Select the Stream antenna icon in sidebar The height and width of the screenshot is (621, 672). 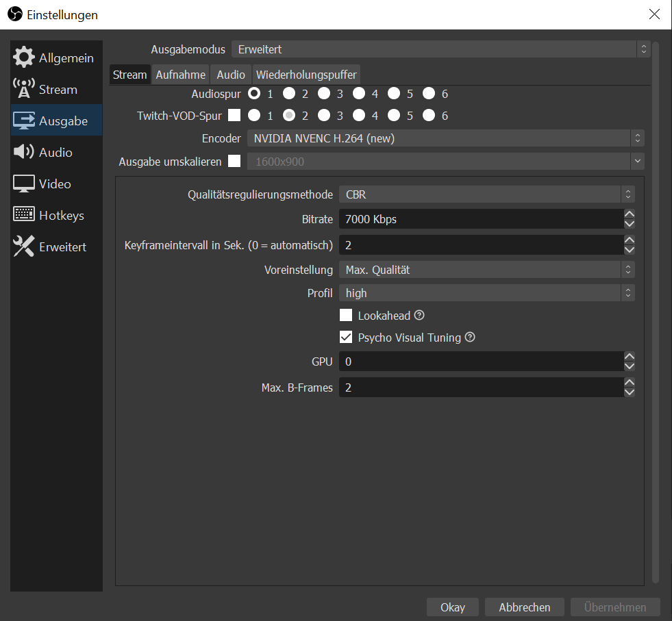point(24,90)
